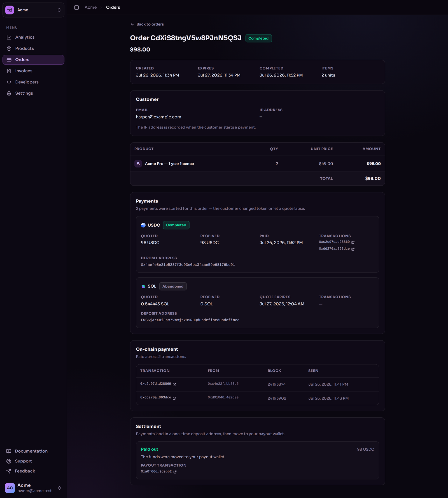Go back to orders link
Viewport: 448px width, 498px height.
[x=147, y=24]
